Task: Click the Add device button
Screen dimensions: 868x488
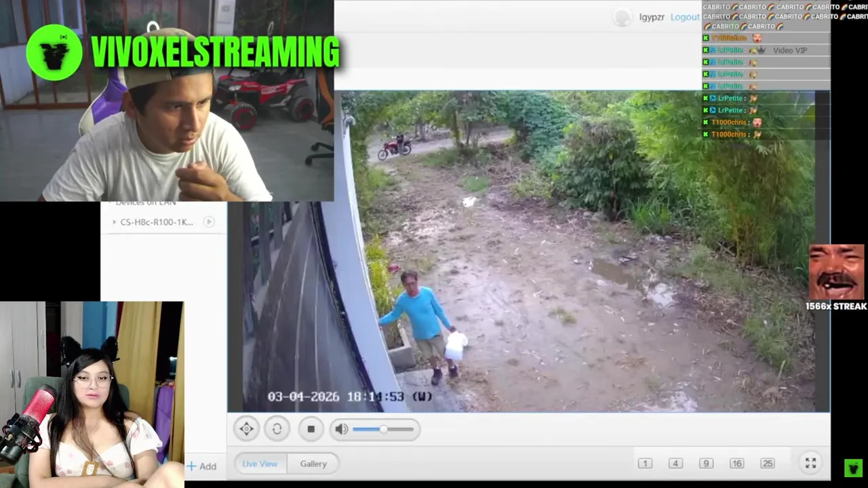Action: click(202, 466)
